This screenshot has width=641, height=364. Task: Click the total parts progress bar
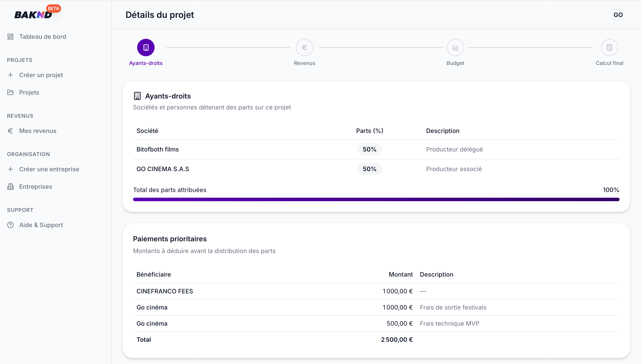[x=376, y=199]
